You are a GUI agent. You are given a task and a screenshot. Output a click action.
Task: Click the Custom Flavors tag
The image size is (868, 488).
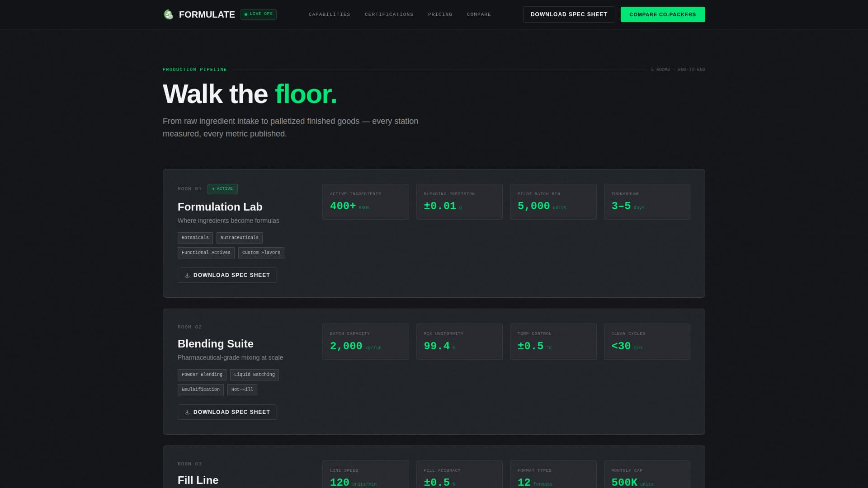[x=261, y=253]
